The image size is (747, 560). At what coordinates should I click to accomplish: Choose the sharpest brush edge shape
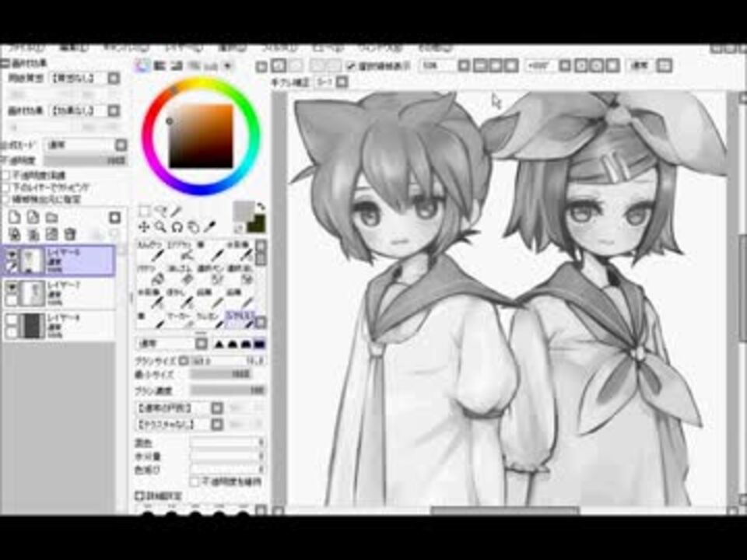click(219, 344)
